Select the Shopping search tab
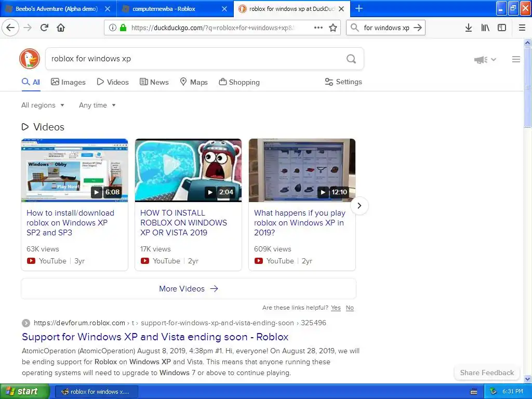Image resolution: width=532 pixels, height=399 pixels. [x=239, y=82]
